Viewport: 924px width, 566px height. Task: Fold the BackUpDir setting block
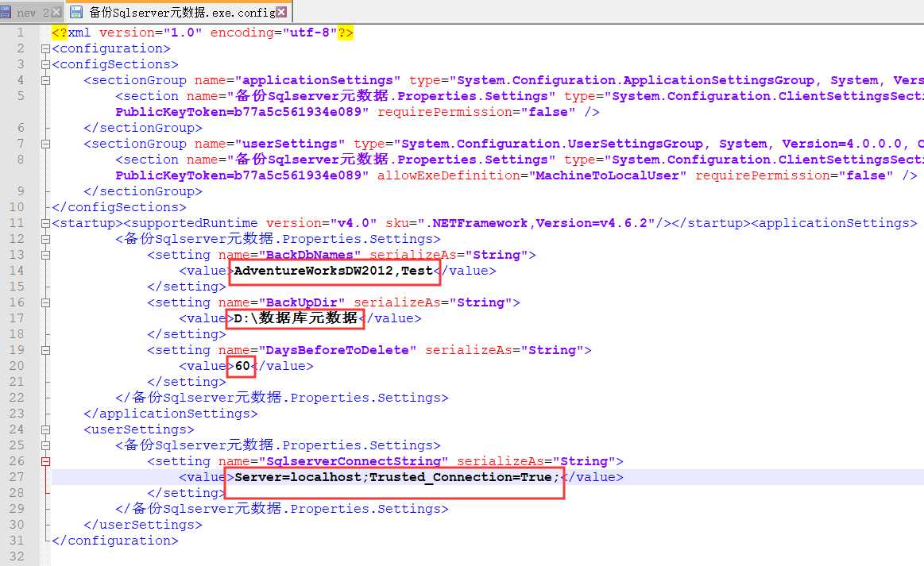pos(45,303)
